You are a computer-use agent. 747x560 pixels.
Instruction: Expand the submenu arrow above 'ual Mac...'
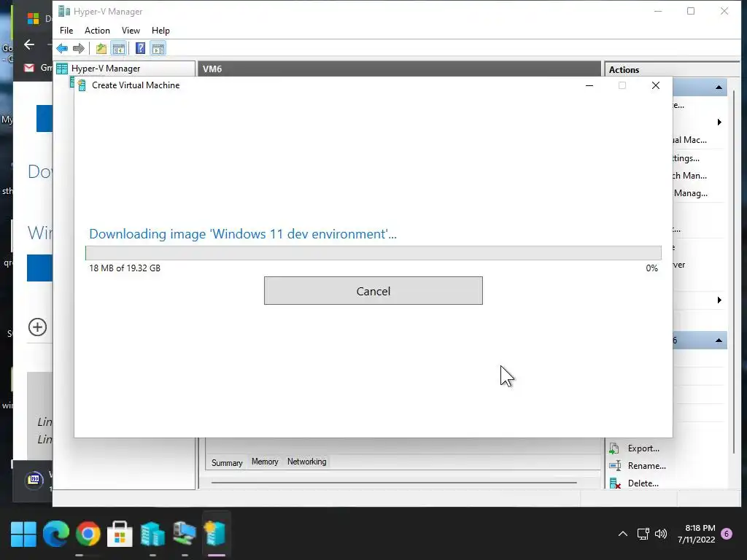719,122
